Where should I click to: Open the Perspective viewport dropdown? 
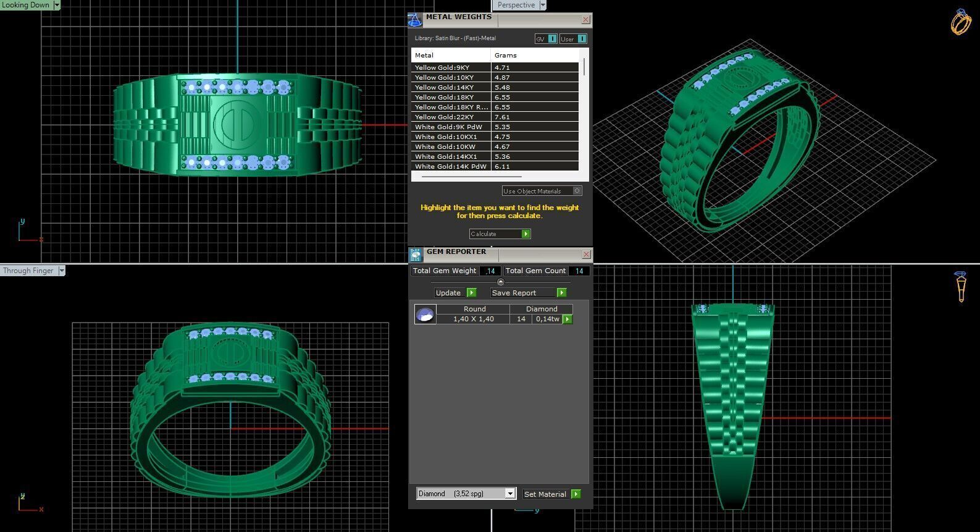(x=543, y=5)
